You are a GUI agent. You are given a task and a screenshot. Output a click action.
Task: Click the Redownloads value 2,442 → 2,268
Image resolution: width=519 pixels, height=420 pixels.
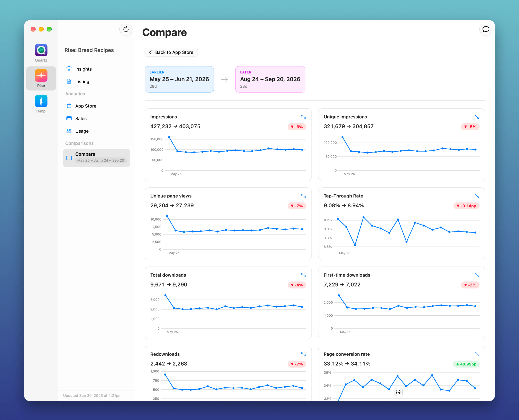click(x=169, y=364)
